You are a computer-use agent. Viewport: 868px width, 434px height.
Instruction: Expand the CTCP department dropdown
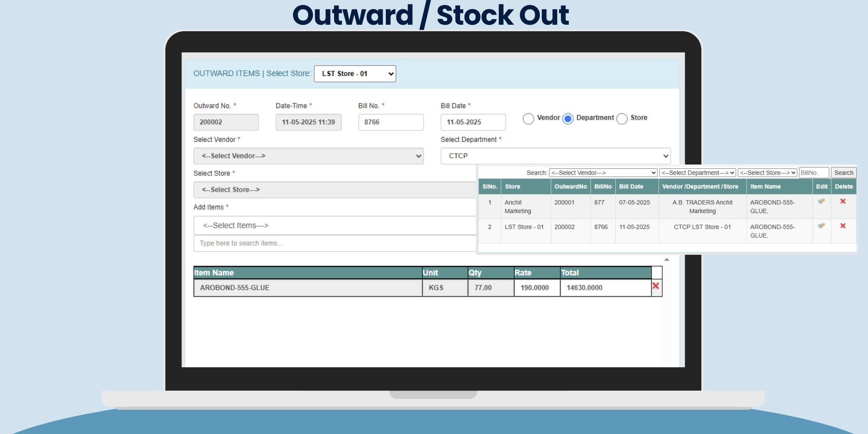555,156
